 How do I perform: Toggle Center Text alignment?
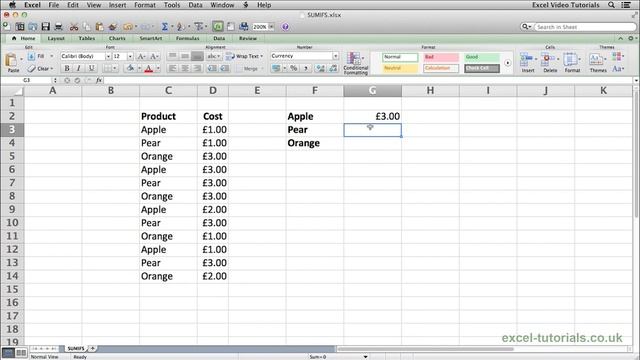point(185,69)
